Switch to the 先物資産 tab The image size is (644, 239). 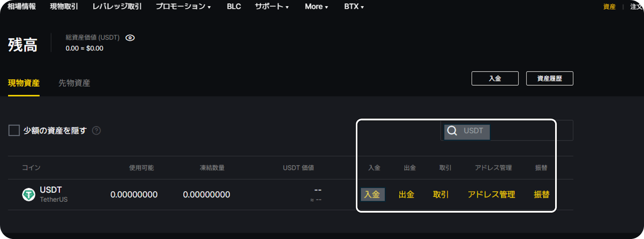click(74, 83)
